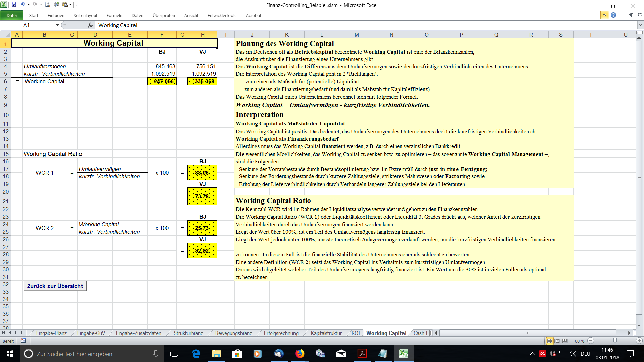Click the Avira antivirus tray icon
644x362 pixels.
[x=542, y=354]
